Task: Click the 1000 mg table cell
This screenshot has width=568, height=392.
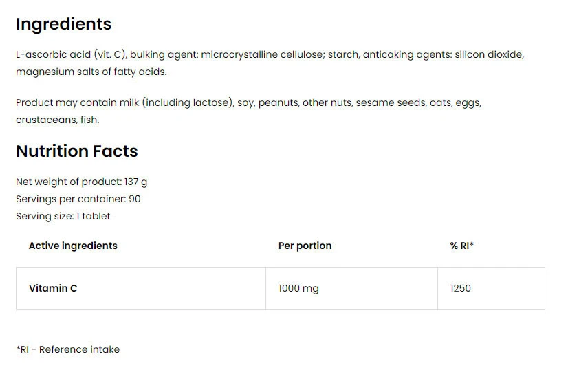Action: 298,288
